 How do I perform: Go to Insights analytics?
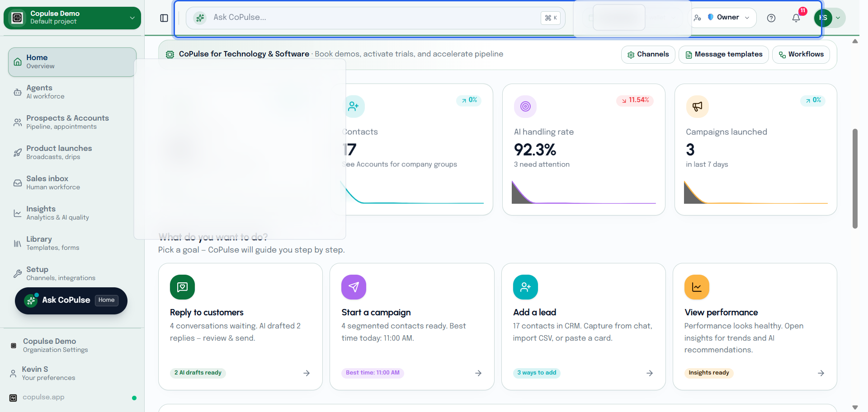[x=72, y=213]
